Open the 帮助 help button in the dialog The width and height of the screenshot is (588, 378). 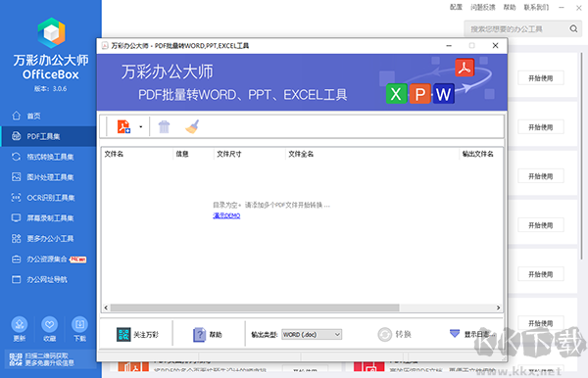tap(208, 335)
